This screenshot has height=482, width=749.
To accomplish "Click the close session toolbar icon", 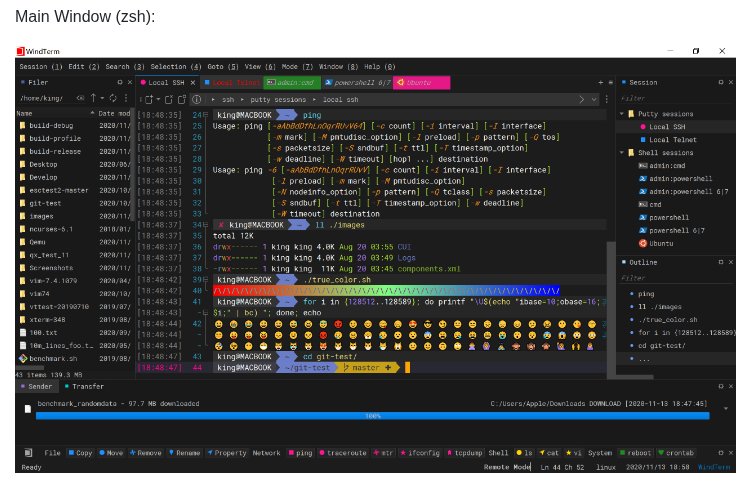I will (x=168, y=99).
